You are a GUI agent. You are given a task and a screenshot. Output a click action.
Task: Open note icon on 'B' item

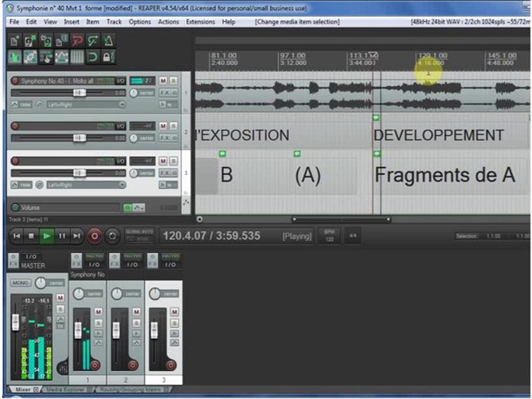(x=223, y=154)
